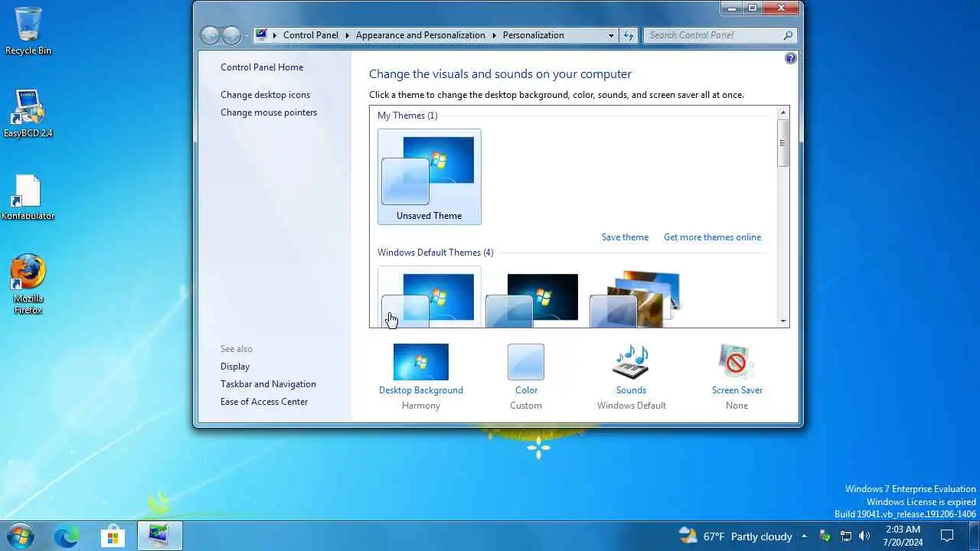Click Get more themes online
This screenshot has height=551, width=980.
(712, 237)
